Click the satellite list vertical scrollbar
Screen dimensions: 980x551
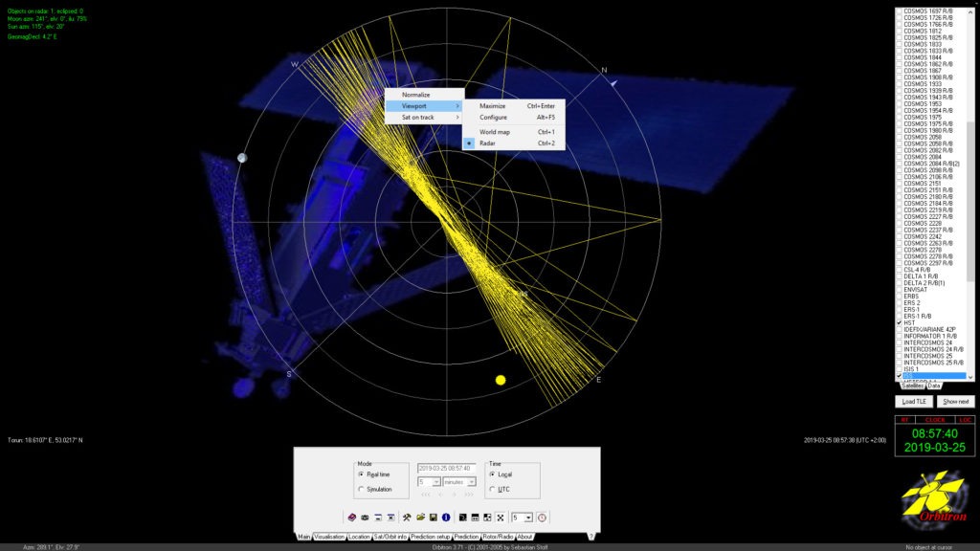[970, 193]
